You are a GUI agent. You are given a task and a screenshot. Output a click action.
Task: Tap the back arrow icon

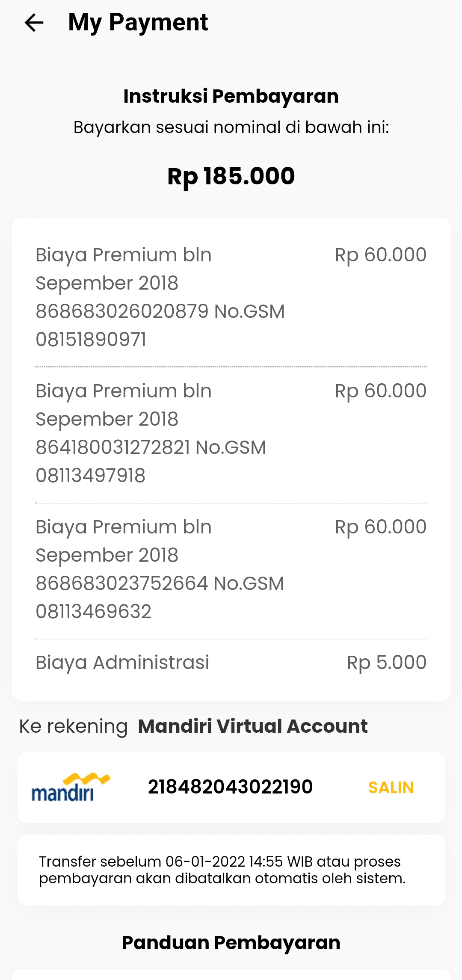(34, 23)
